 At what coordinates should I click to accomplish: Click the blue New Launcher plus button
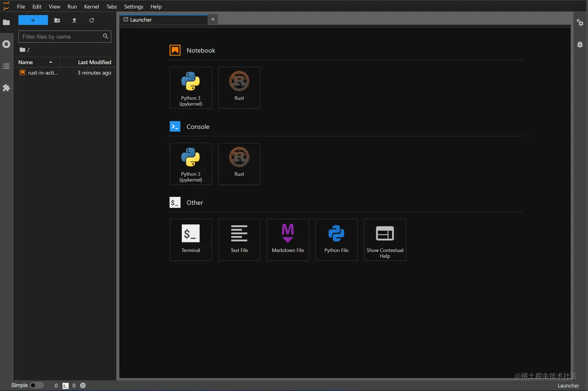(x=33, y=20)
